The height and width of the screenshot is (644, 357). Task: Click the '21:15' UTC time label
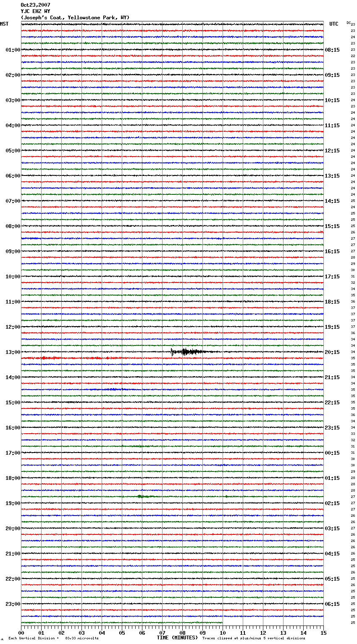click(332, 377)
